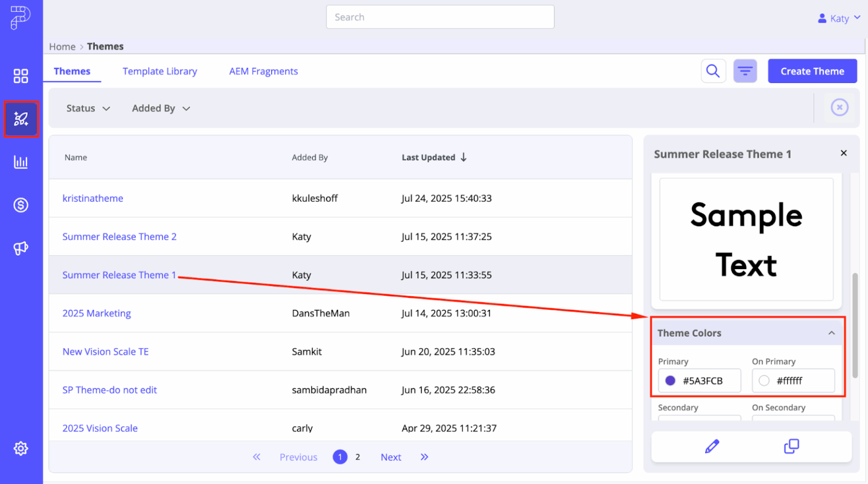Click the pencil edit theme icon
868x484 pixels.
pyautogui.click(x=712, y=446)
